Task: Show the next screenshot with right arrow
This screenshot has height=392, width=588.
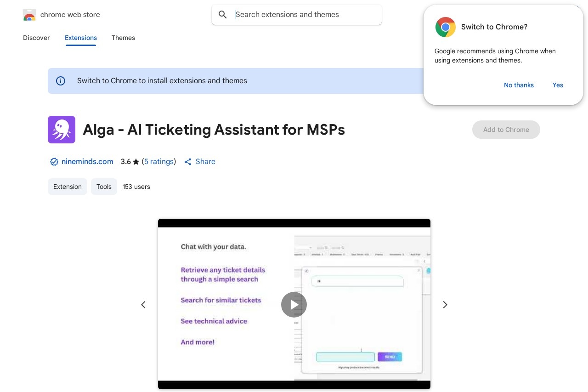Action: (445, 305)
